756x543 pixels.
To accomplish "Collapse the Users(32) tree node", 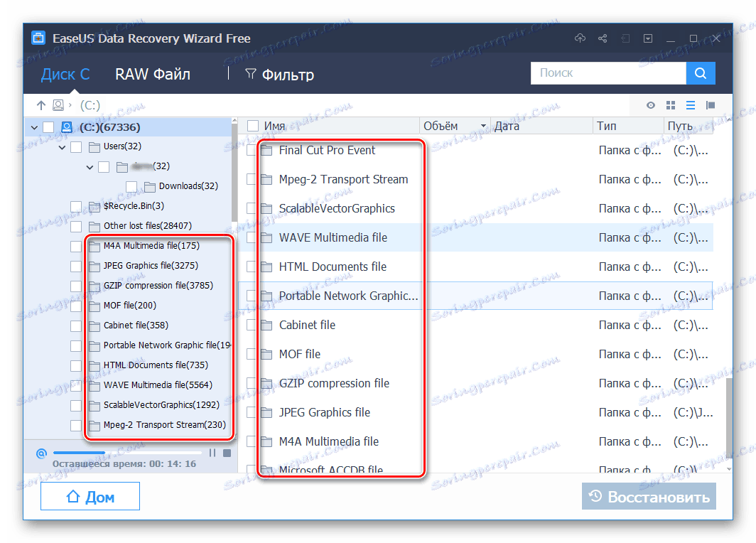I will [63, 147].
